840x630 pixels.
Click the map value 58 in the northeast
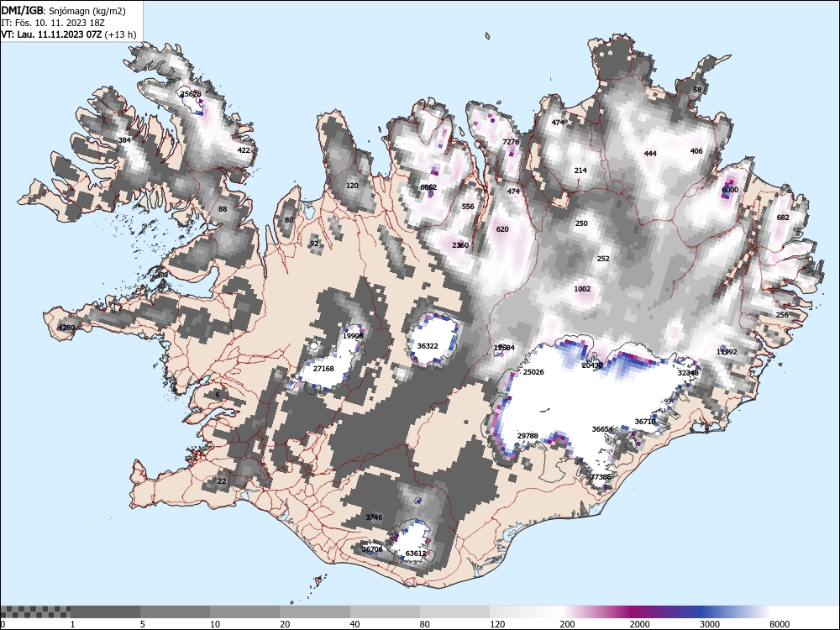point(697,90)
